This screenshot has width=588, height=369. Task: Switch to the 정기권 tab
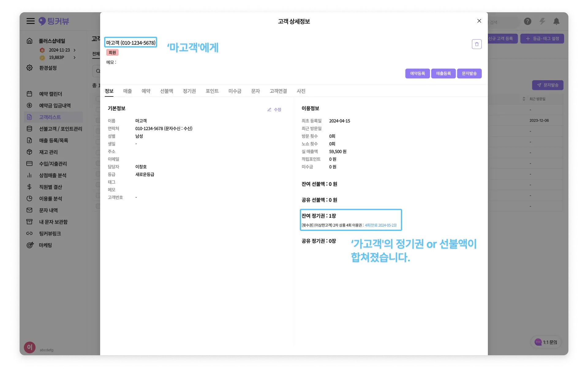coord(189,91)
